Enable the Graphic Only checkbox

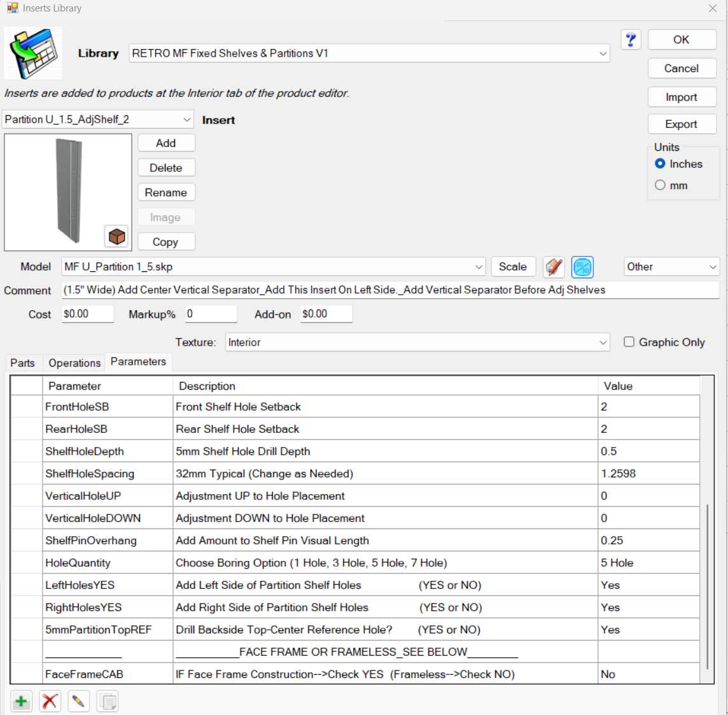(629, 342)
